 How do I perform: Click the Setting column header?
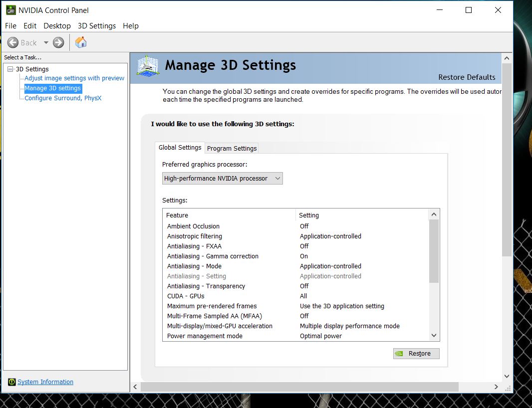tap(362, 215)
